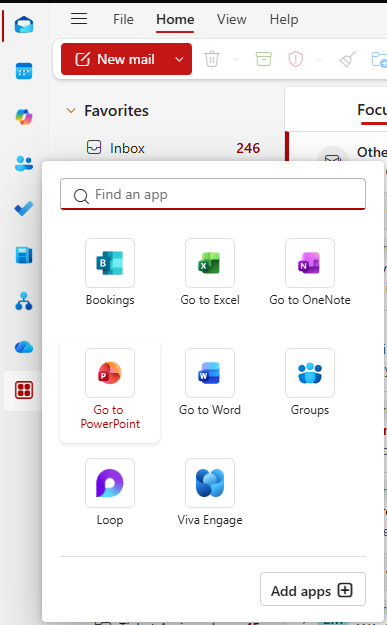The width and height of the screenshot is (387, 625).
Task: Click the hamburger navigation menu icon
Action: [79, 19]
